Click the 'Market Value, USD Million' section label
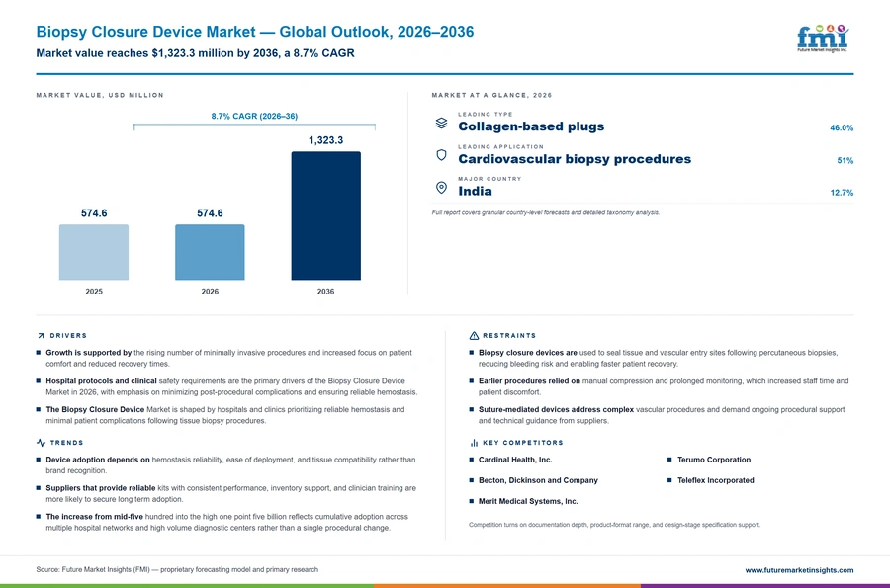The image size is (890, 588). point(100,95)
